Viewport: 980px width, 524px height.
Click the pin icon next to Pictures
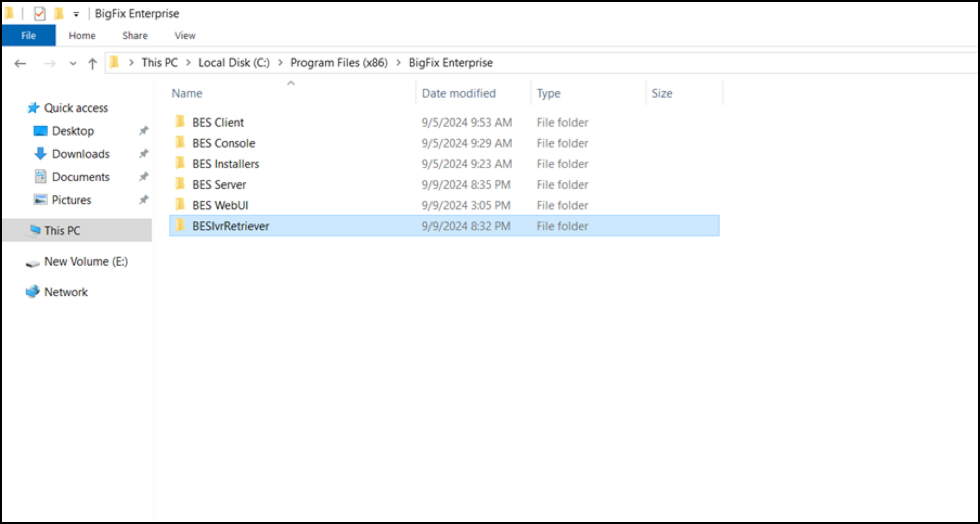144,200
